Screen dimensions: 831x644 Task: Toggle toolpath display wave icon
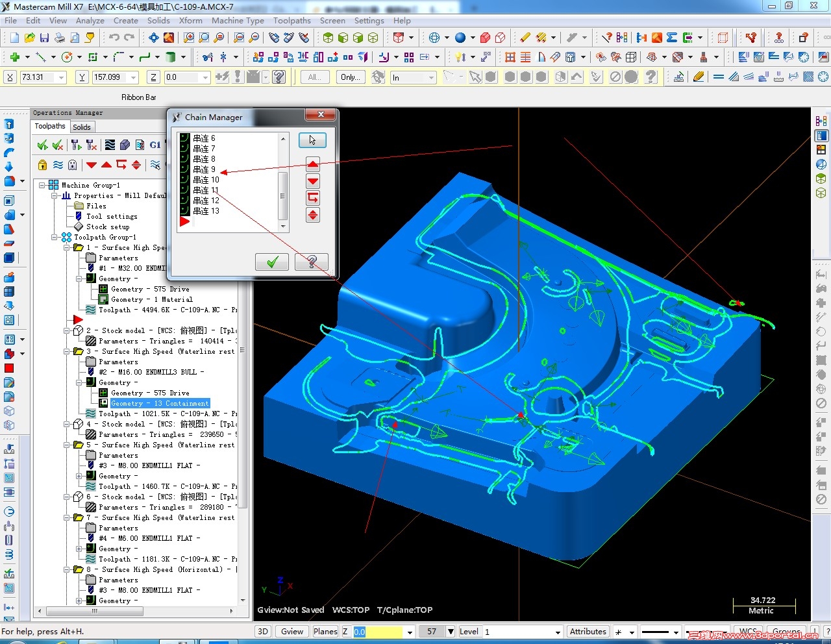(x=58, y=165)
